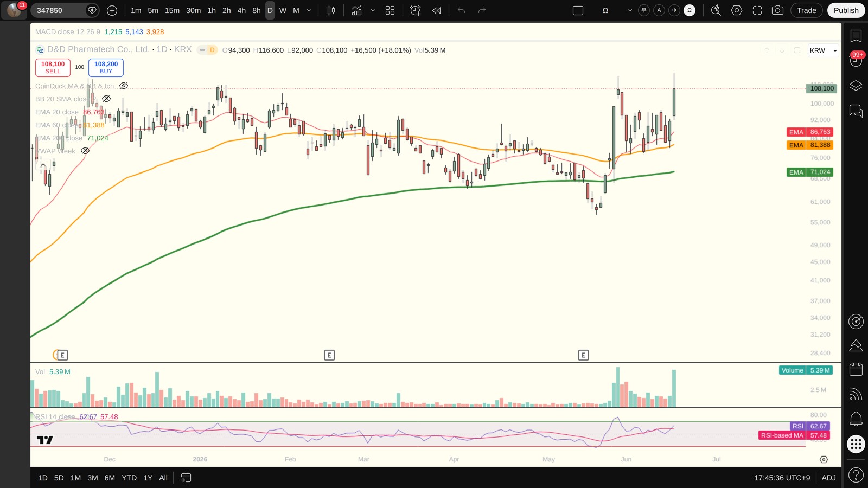Toggle ADJ adjusted data setting

pyautogui.click(x=828, y=478)
